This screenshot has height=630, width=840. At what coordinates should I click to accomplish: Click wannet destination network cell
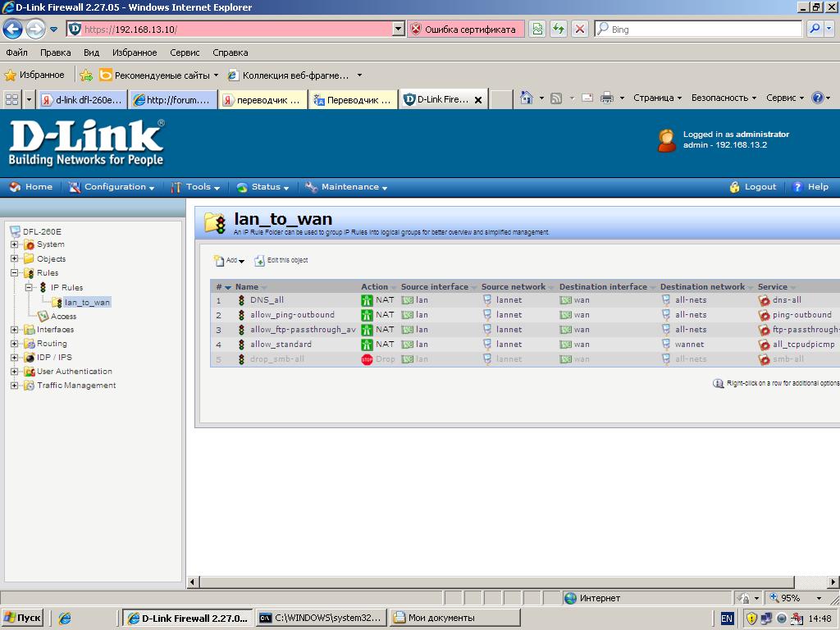[689, 345]
